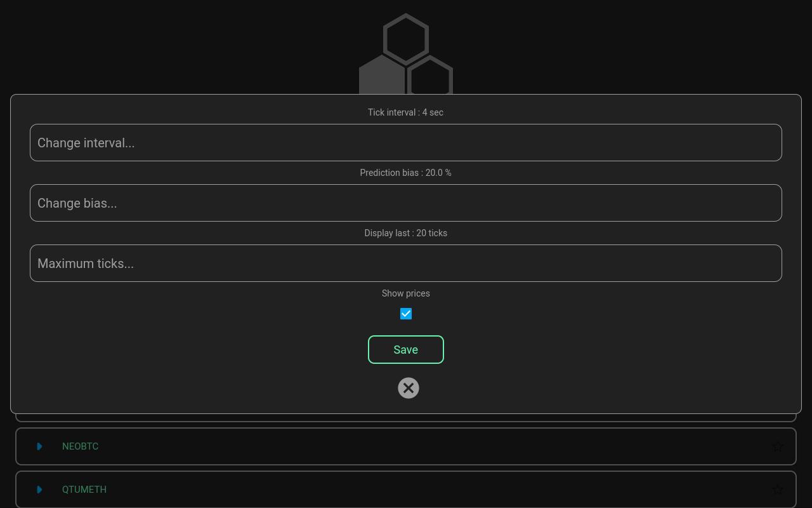Uncheck the Show prices checkbox
This screenshot has height=508, width=812.
[x=406, y=314]
